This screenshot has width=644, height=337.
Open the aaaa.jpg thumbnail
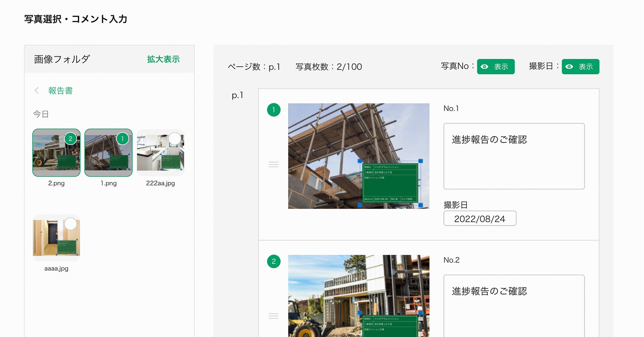tap(56, 237)
